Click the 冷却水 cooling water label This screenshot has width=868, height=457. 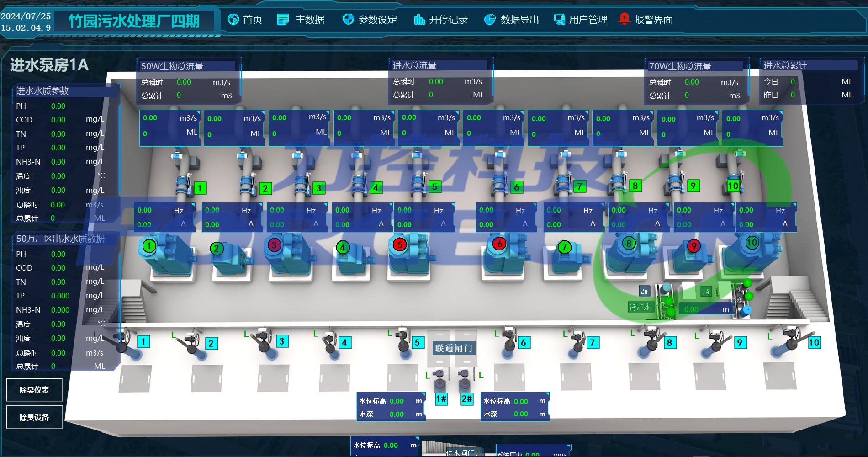pyautogui.click(x=640, y=307)
